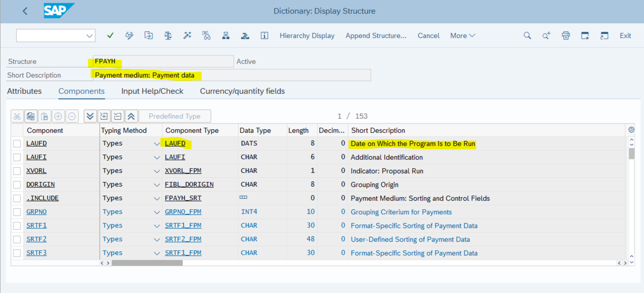This screenshot has width=644, height=293.
Task: Open the Input Help/Check tab
Action: coord(152,91)
